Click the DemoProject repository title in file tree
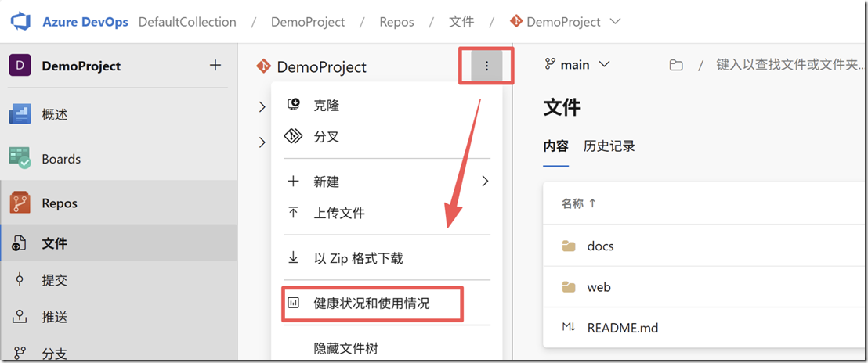868x363 pixels. [322, 66]
